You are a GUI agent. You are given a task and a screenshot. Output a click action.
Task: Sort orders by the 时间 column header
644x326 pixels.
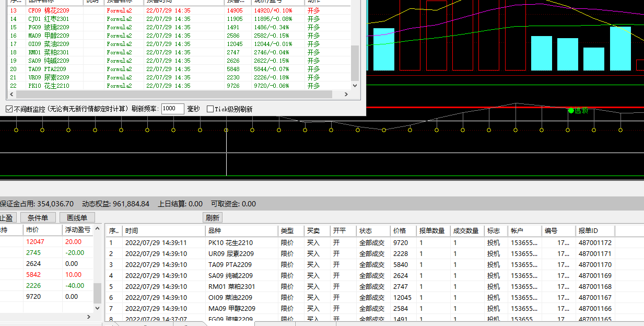pyautogui.click(x=164, y=230)
